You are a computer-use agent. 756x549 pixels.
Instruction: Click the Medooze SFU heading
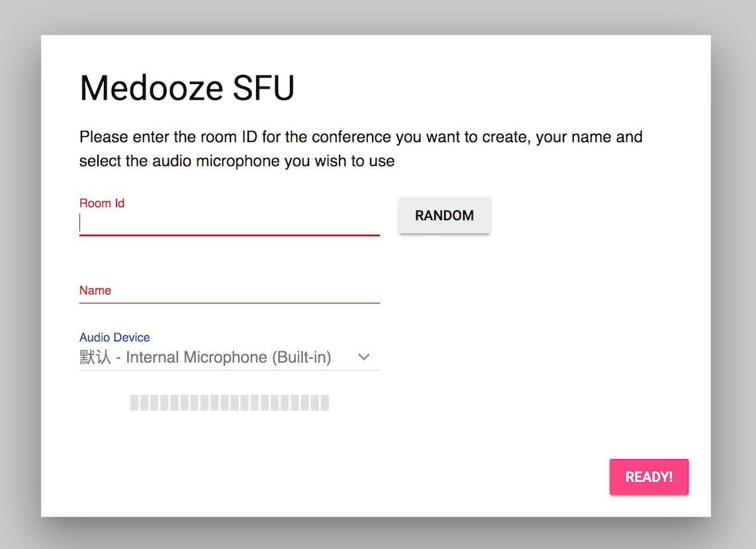tap(187, 88)
